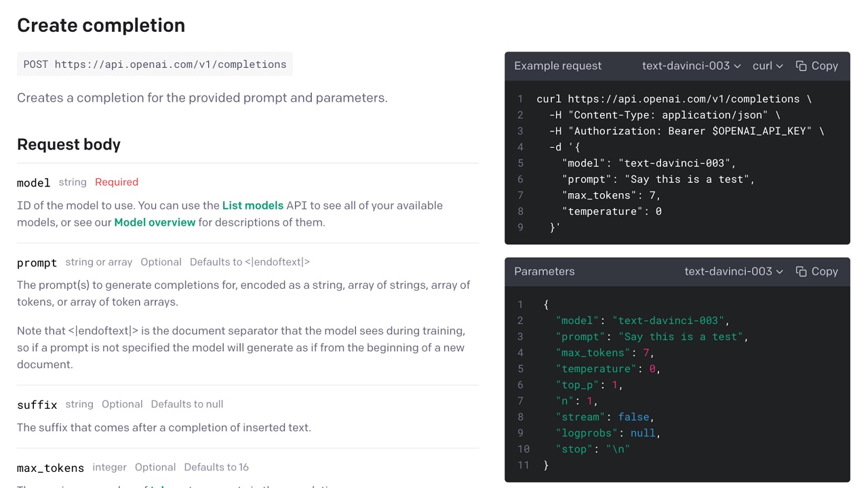
Task: Open the curl language dropdown
Action: point(768,66)
